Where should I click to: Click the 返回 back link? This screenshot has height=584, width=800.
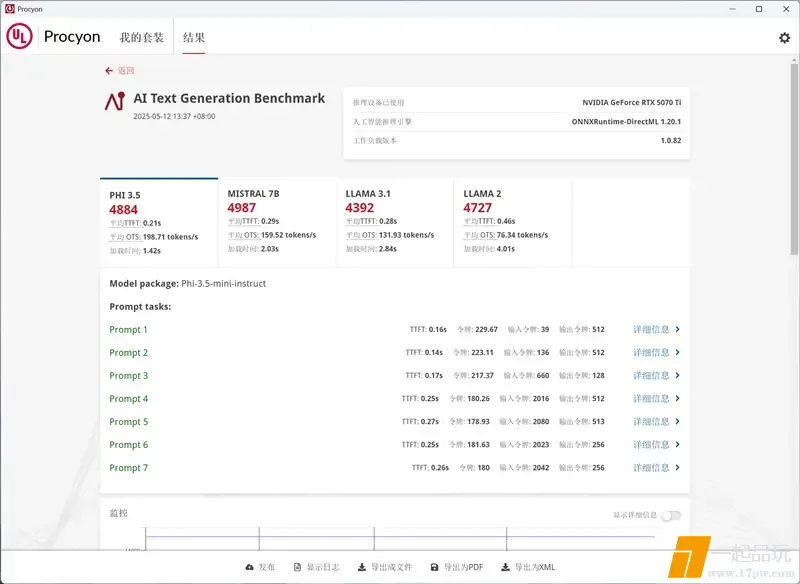click(119, 70)
